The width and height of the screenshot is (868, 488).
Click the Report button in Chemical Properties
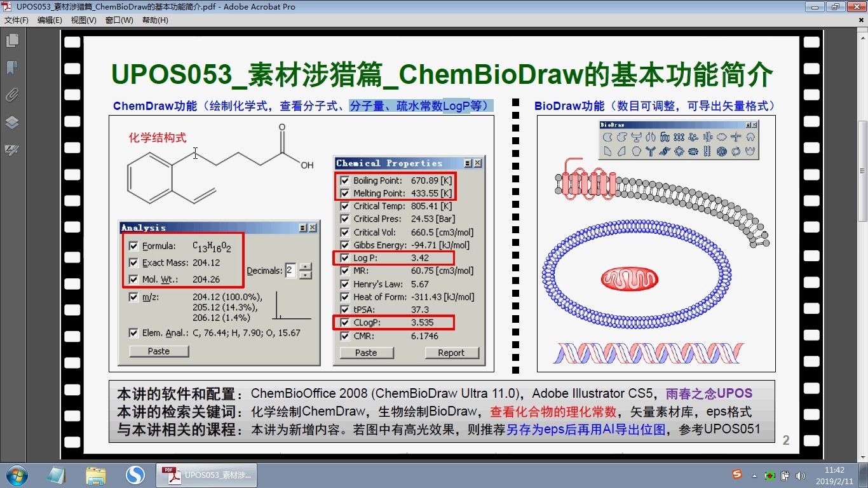pyautogui.click(x=452, y=353)
